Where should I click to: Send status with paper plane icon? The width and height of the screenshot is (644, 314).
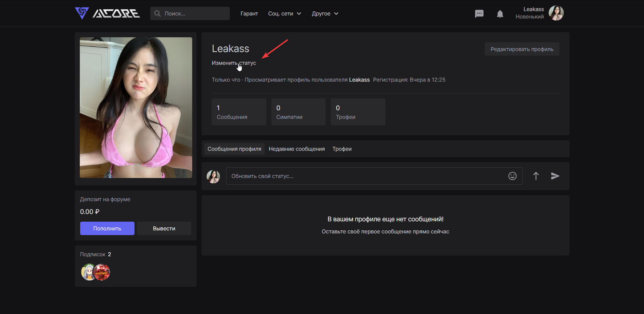(x=555, y=176)
